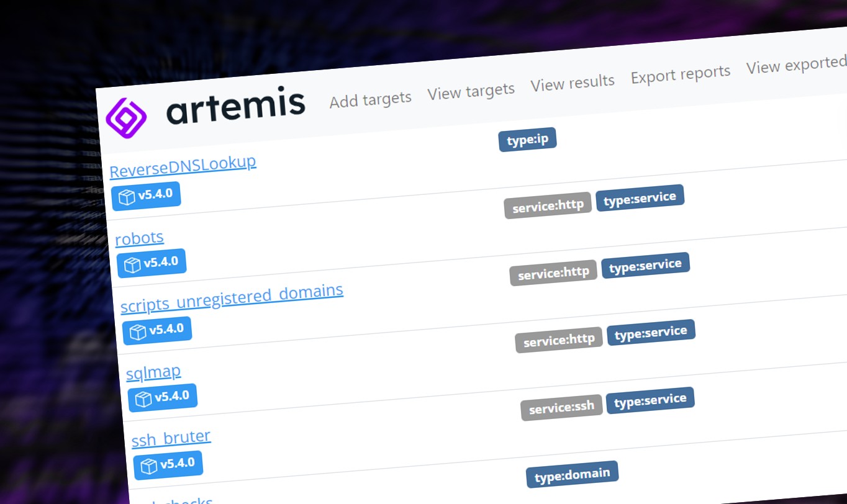Screen dimensions: 847x504
Task: Open the robots module link
Action: [140, 238]
